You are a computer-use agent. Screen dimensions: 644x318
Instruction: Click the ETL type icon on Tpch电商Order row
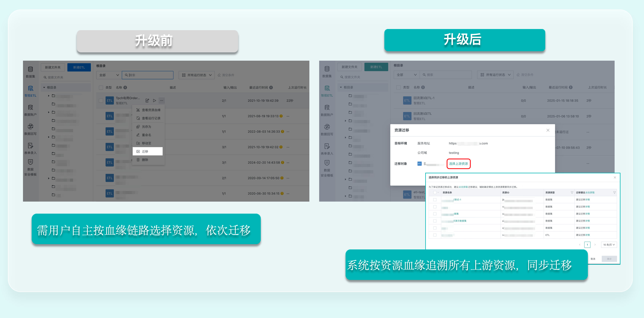(109, 100)
